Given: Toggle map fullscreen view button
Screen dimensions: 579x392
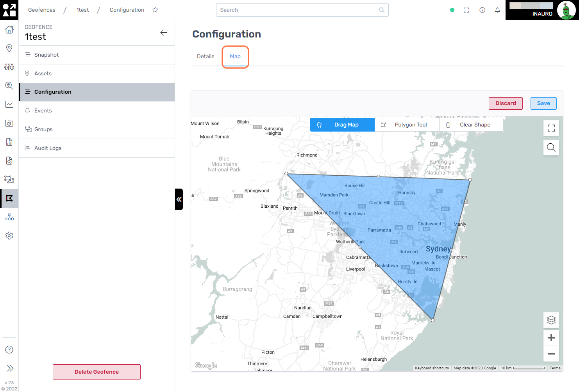Looking at the screenshot, I should (551, 128).
